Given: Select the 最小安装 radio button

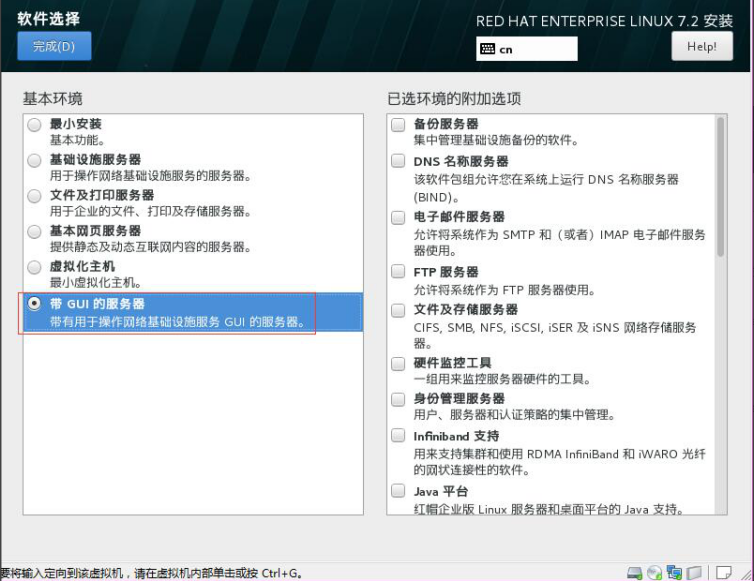Looking at the screenshot, I should [x=34, y=125].
